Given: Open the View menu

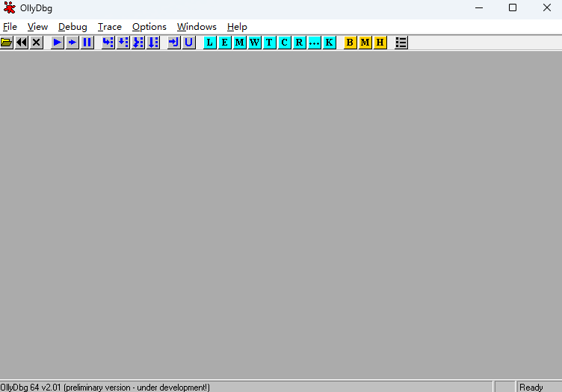Looking at the screenshot, I should [37, 27].
